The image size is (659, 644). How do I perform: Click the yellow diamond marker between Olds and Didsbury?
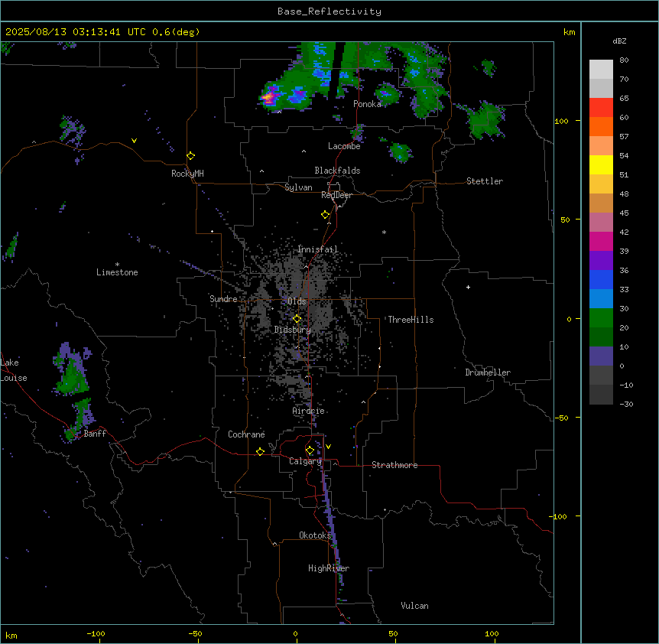[x=297, y=319]
